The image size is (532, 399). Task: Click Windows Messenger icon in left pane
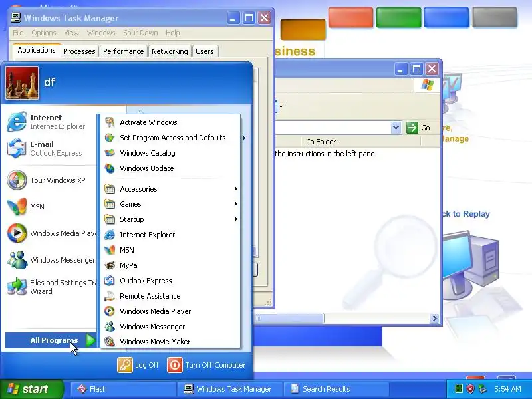point(17,259)
